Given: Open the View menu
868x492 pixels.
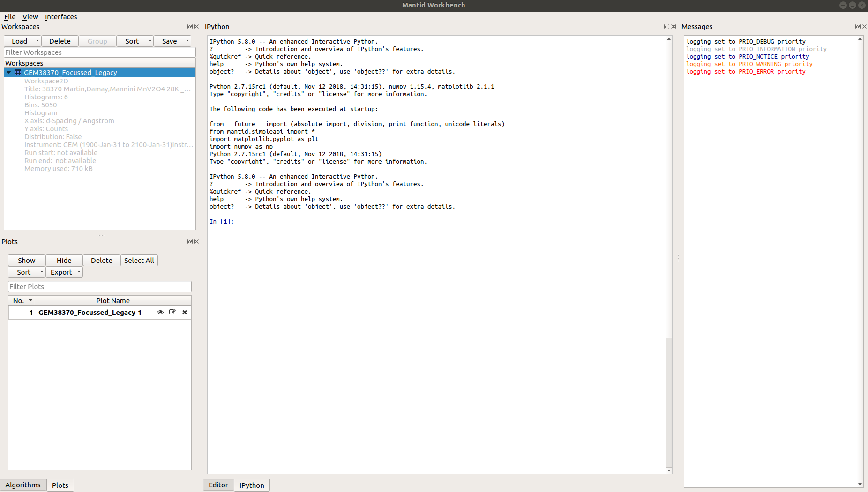Looking at the screenshot, I should click(30, 17).
